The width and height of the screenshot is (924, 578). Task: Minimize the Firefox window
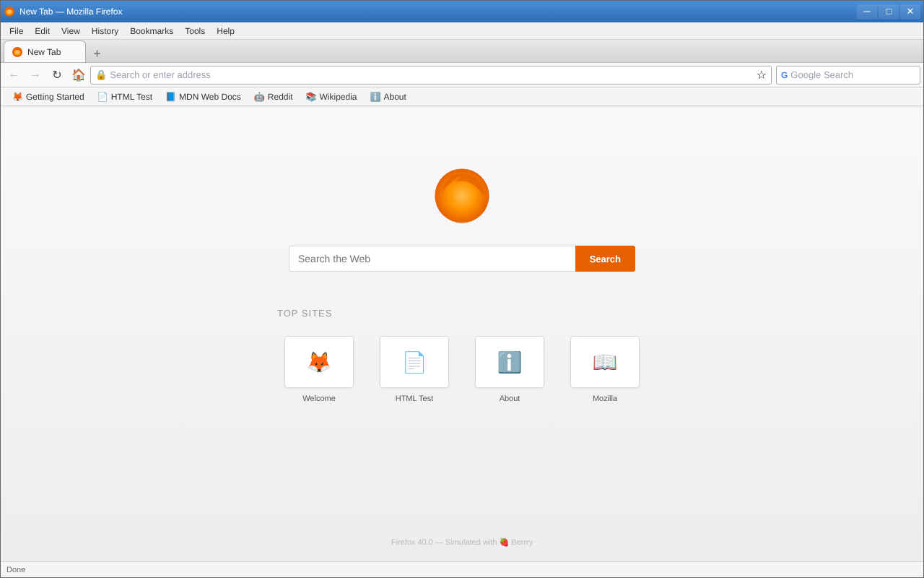point(867,12)
